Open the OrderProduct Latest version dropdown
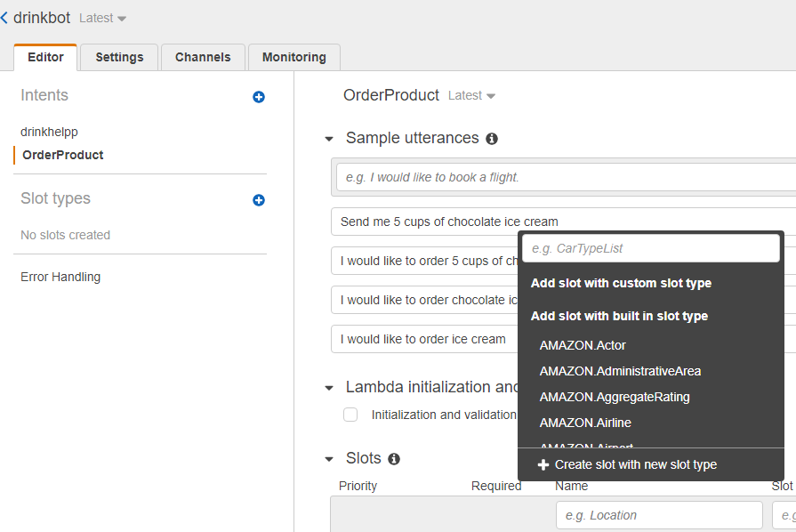This screenshot has width=796, height=532. point(472,96)
